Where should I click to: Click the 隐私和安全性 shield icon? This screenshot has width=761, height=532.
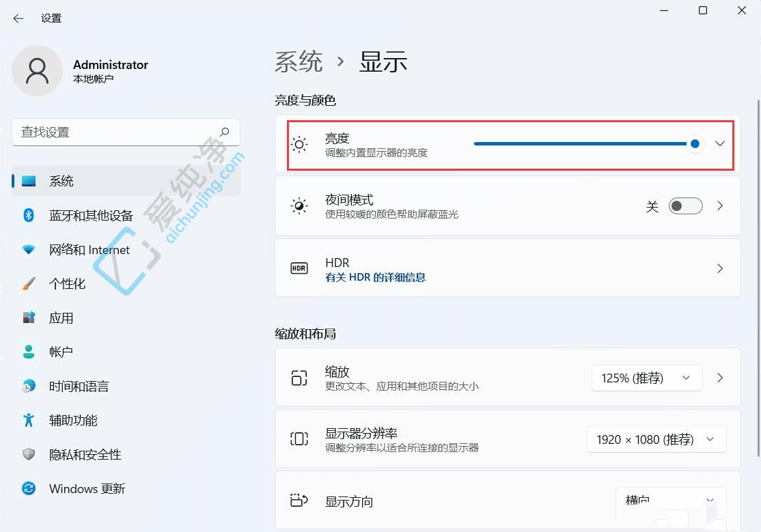[x=27, y=454]
